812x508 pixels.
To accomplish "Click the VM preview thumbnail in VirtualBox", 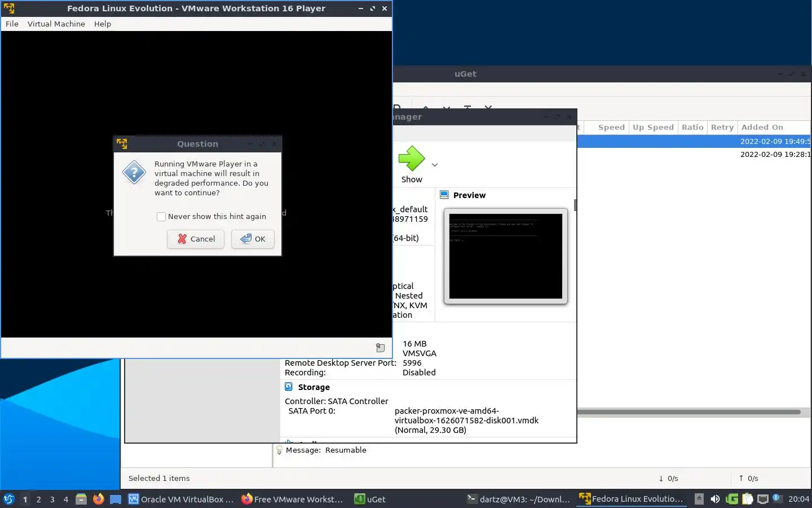I will 505,256.
